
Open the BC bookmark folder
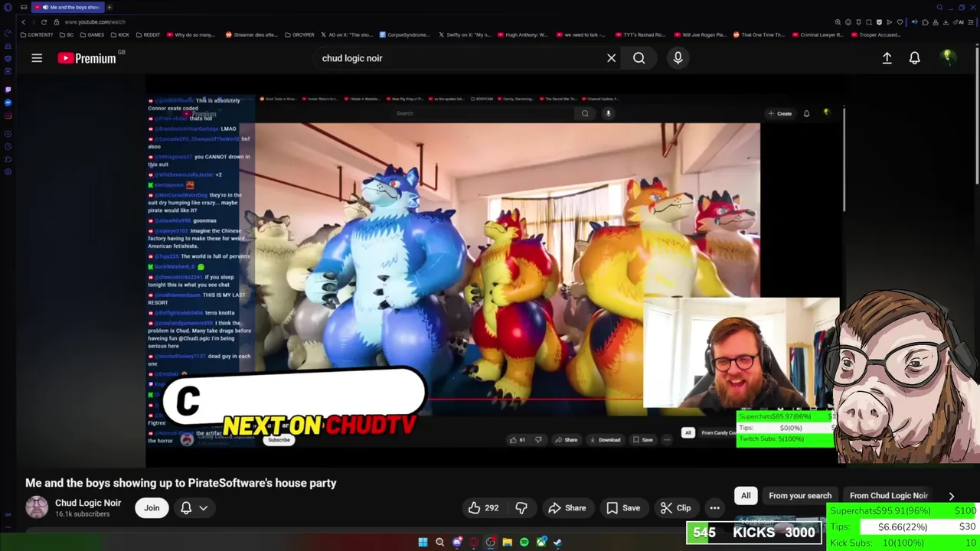pyautogui.click(x=67, y=34)
